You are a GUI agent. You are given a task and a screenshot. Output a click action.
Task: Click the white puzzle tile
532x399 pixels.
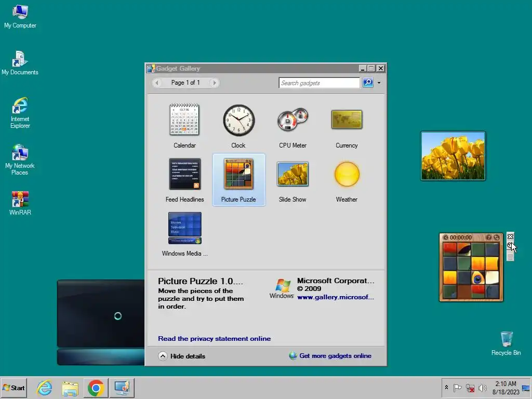point(492,277)
